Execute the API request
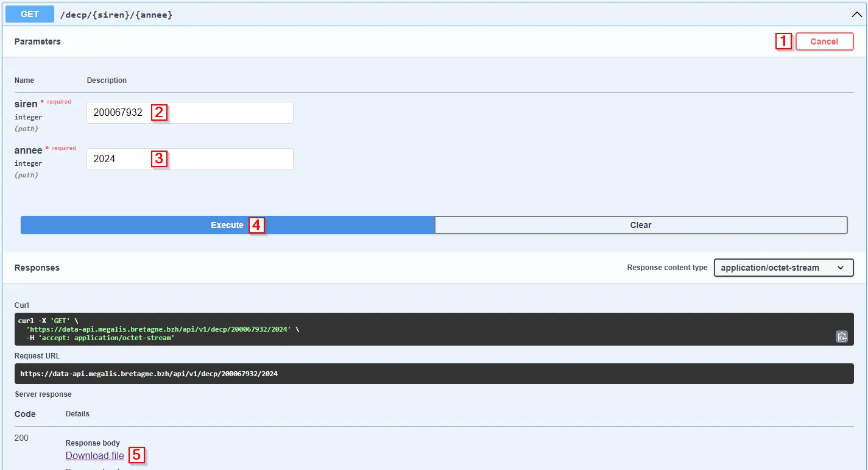 [227, 225]
